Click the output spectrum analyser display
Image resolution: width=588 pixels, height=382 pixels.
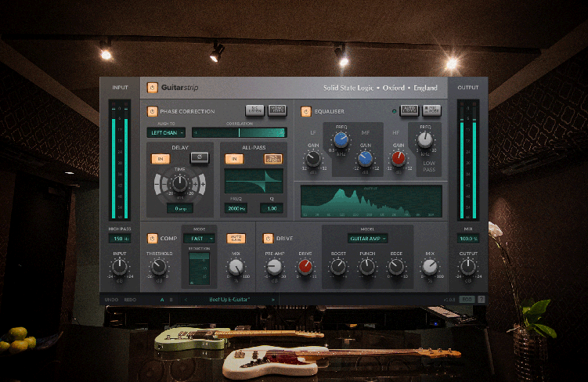click(371, 201)
